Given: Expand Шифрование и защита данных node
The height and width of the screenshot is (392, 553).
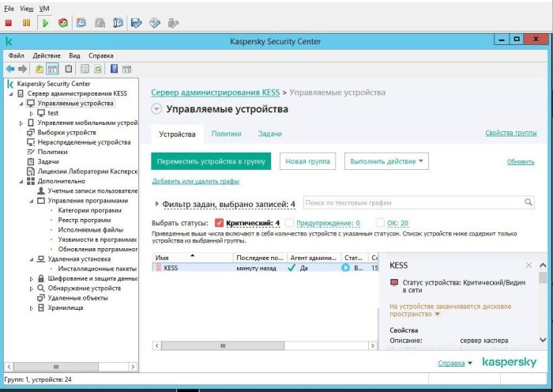Looking at the screenshot, I should click(x=31, y=279).
